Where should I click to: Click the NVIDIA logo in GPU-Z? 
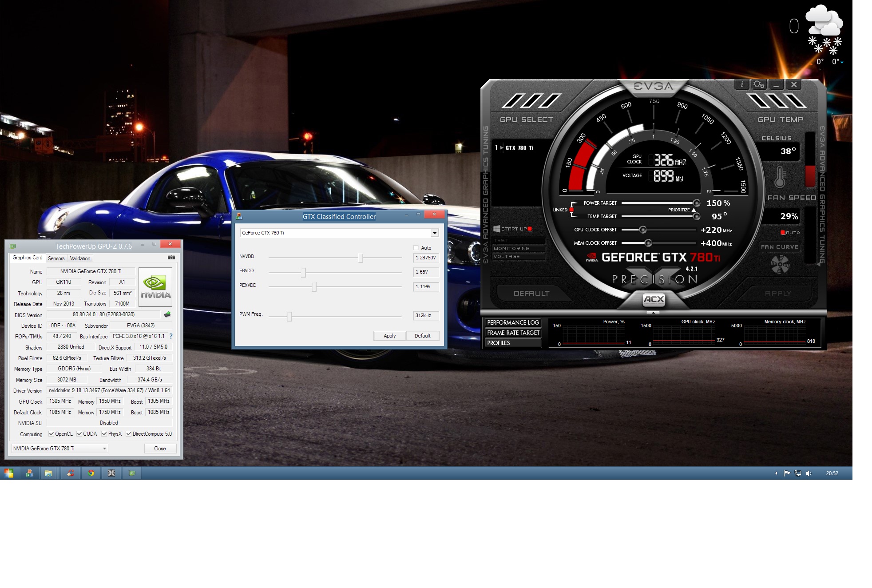coord(155,287)
